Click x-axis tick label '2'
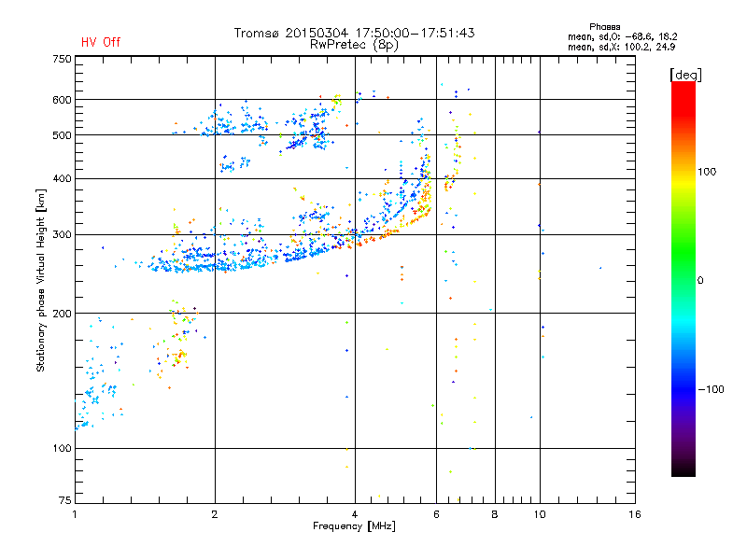Image resolution: width=747 pixels, height=560 pixels. pyautogui.click(x=215, y=514)
